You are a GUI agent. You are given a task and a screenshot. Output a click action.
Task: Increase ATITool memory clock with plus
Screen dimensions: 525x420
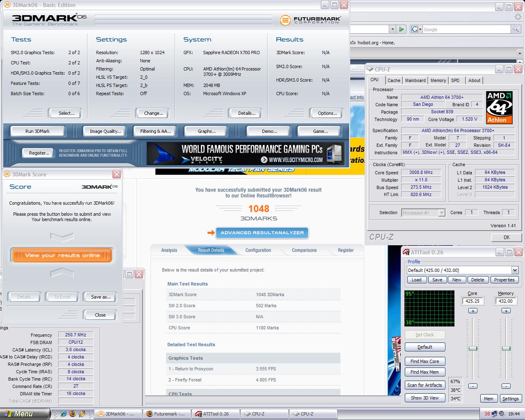506,311
